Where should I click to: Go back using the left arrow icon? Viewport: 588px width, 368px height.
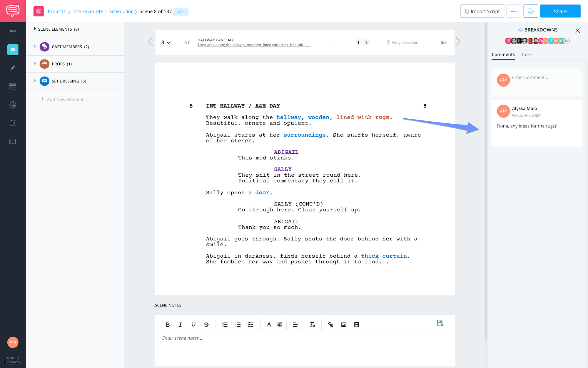pos(13,31)
